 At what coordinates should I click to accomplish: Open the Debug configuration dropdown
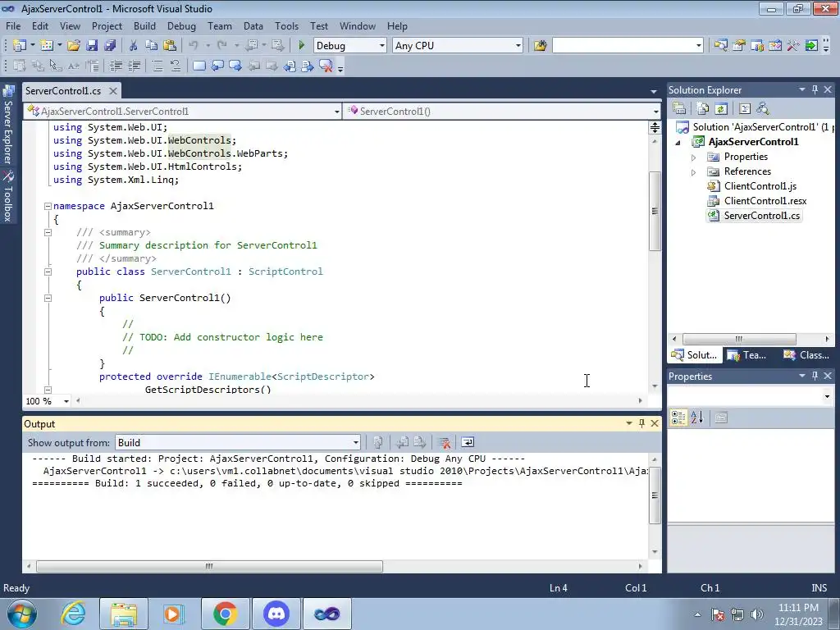382,46
